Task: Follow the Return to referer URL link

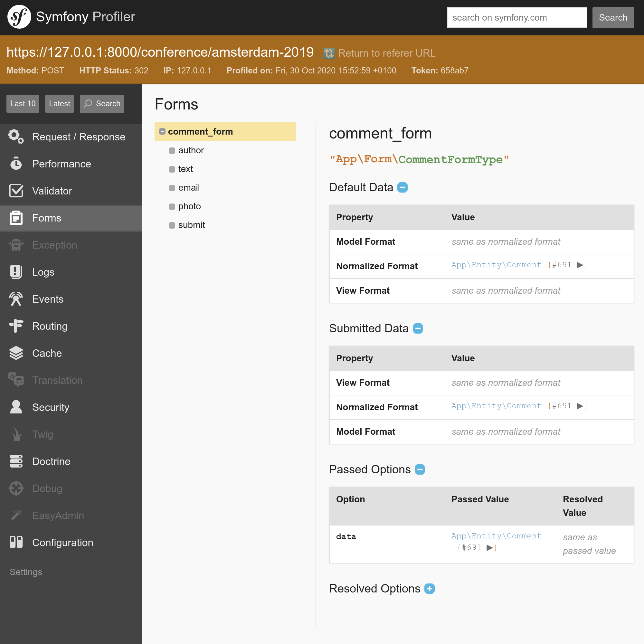Action: coord(387,53)
